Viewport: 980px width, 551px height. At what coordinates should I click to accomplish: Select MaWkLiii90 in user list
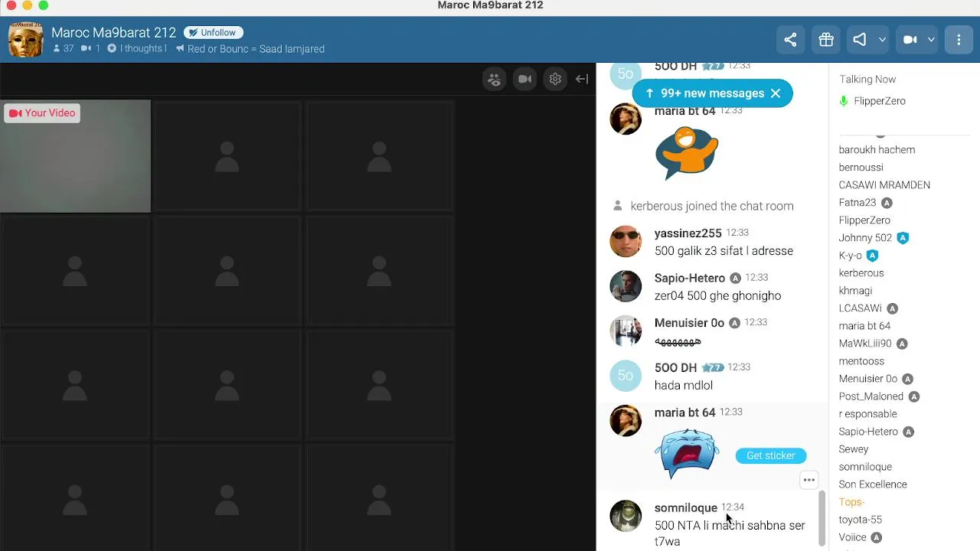[x=865, y=344]
